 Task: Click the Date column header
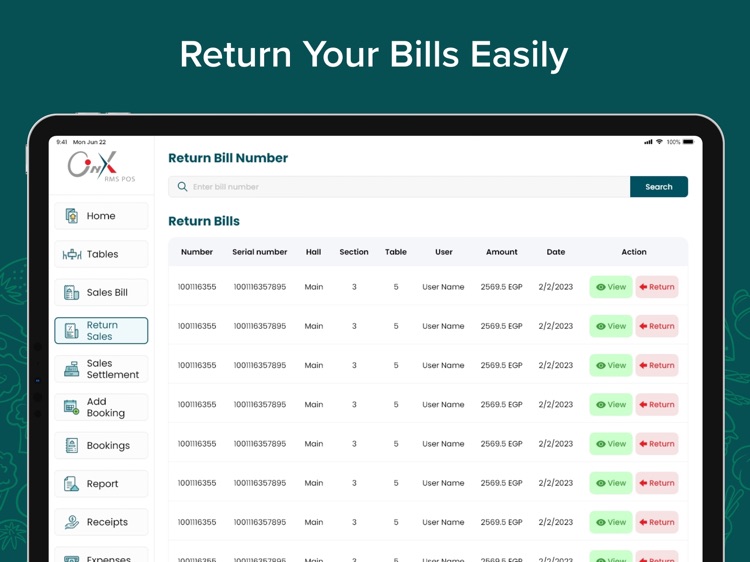(556, 252)
